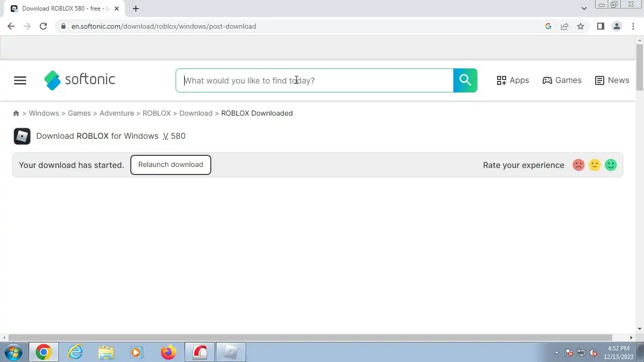Open Internet Explorer from taskbar
Screen dimensions: 644x362
(x=75, y=352)
